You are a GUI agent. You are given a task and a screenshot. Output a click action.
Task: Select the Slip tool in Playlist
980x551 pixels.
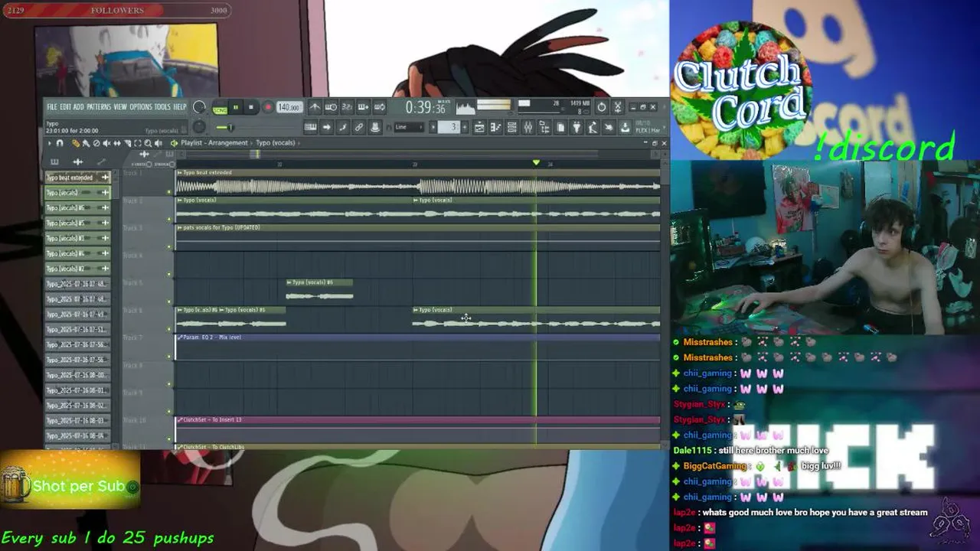point(117,143)
